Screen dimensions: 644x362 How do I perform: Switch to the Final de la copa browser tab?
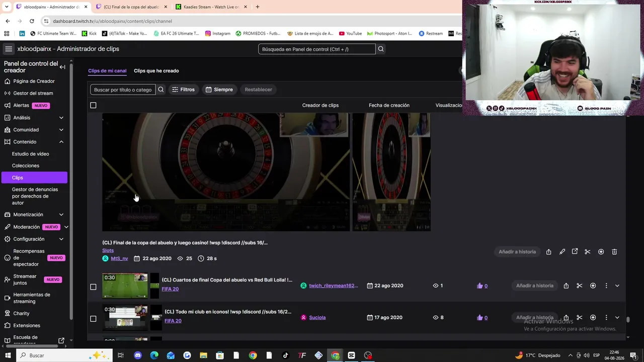[131, 7]
